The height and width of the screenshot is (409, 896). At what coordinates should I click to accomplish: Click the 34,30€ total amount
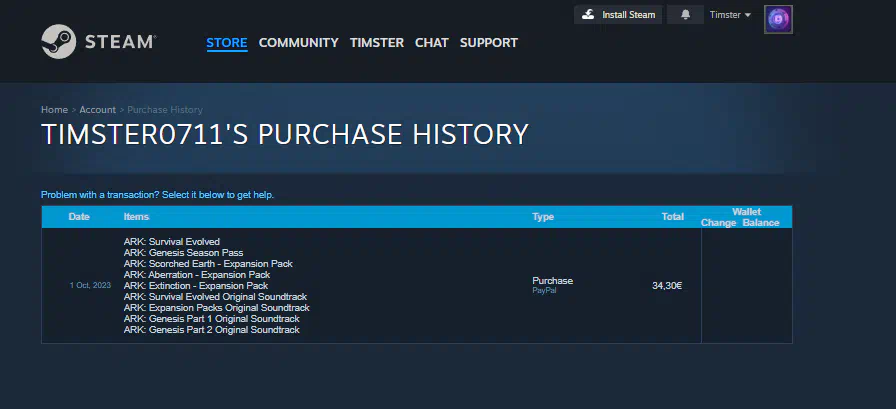click(x=667, y=286)
